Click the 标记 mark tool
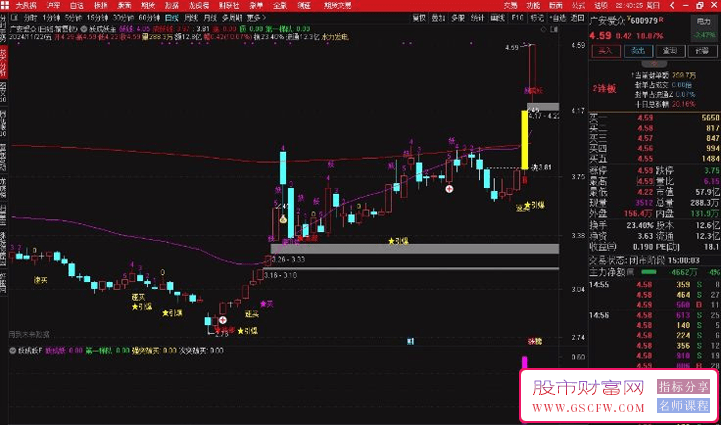 [x=537, y=18]
